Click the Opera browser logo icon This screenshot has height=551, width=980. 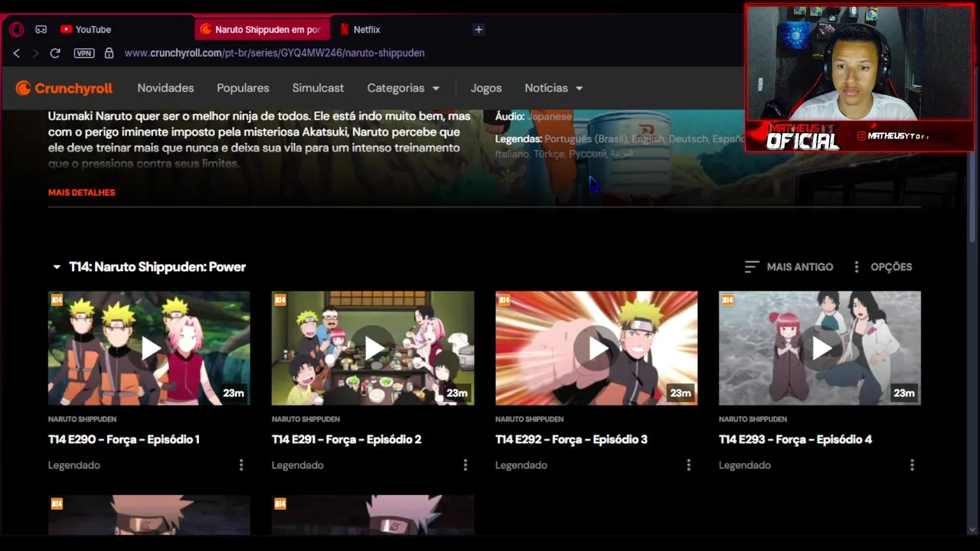point(16,30)
